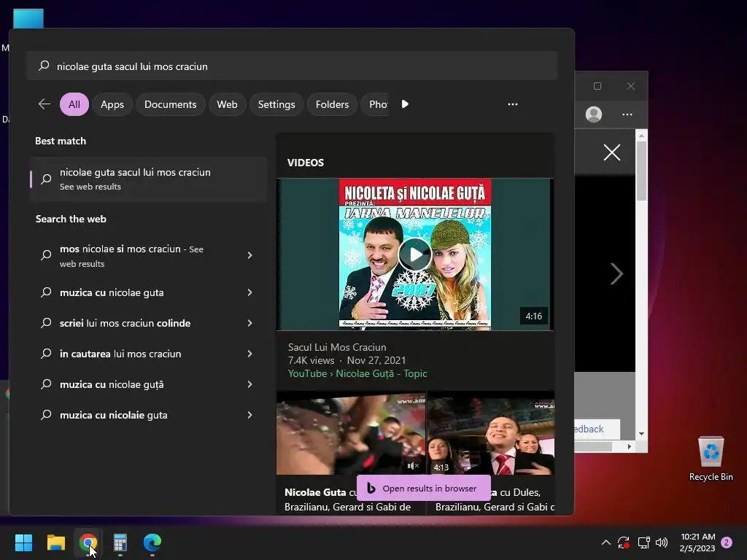Click Open results in browser button
Viewport: 747px width, 560px height.
coord(423,488)
